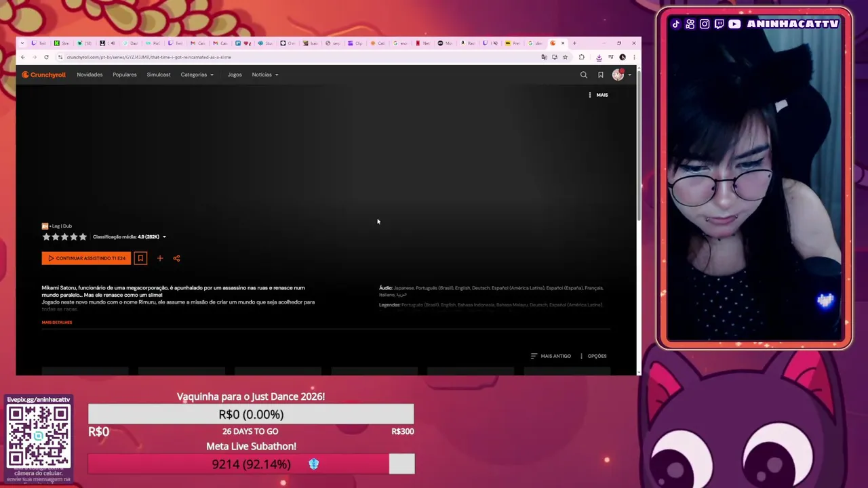Screen dimensions: 868x488
Task: Minimize the browser window
Action: [604, 43]
